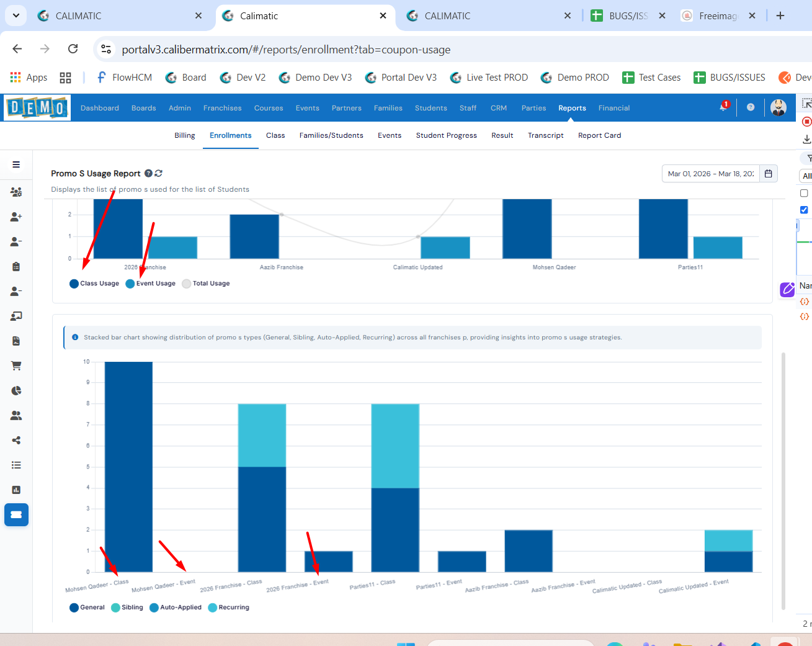Open the Financial menu
This screenshot has height=646, width=812.
point(613,108)
